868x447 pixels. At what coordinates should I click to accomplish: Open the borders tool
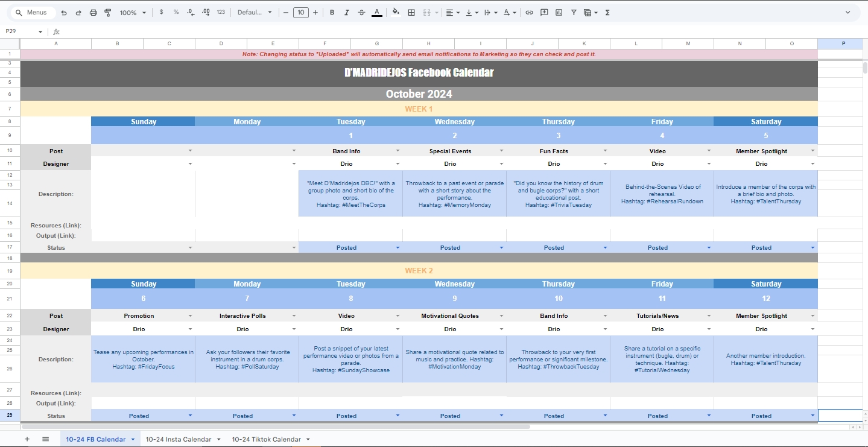point(411,12)
